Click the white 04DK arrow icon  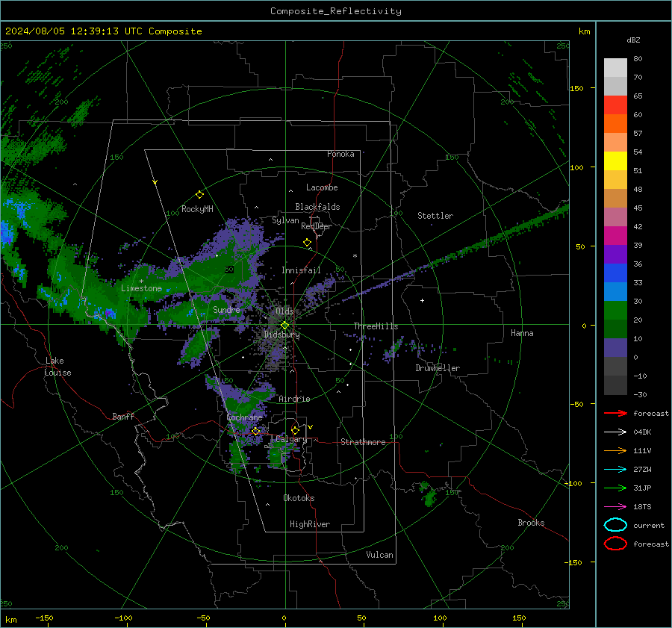tap(615, 432)
